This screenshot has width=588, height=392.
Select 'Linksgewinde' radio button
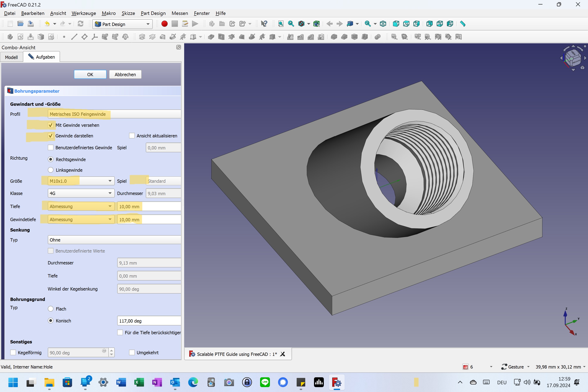[x=50, y=170]
